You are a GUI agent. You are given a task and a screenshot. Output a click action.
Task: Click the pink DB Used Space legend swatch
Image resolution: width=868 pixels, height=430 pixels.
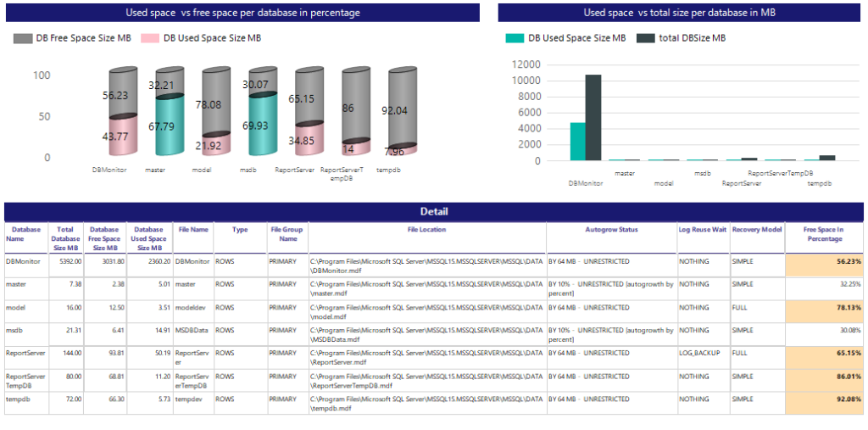(x=150, y=38)
